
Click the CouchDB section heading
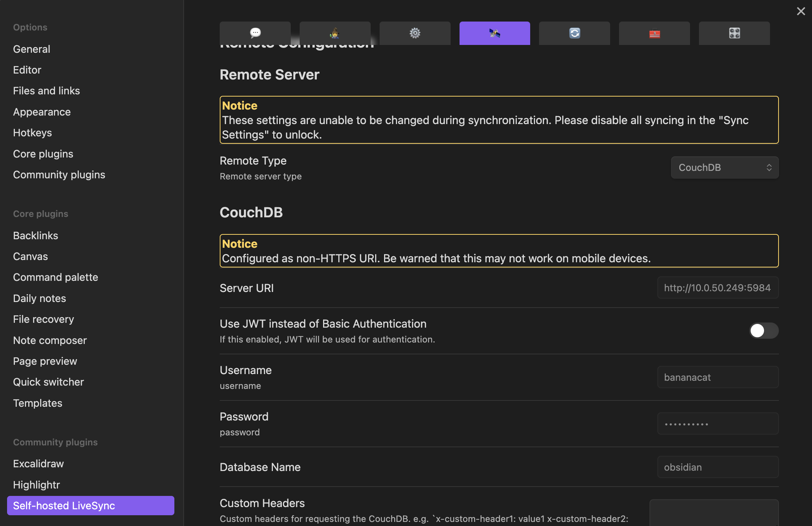click(x=251, y=212)
